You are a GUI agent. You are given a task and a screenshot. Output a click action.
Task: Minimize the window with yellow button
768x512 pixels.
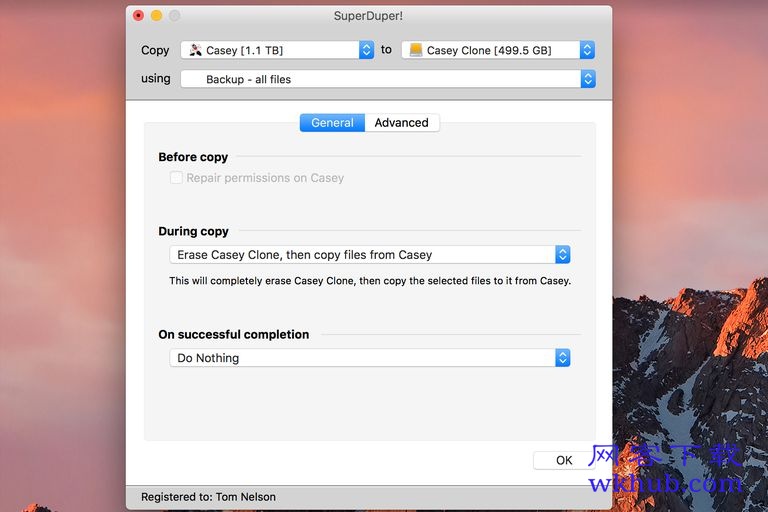pos(157,16)
